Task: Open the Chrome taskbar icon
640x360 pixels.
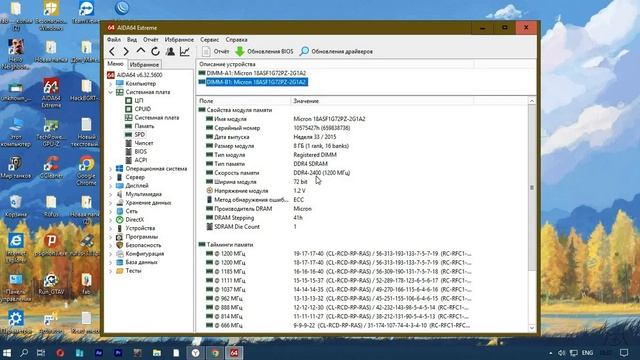Action: (215, 353)
